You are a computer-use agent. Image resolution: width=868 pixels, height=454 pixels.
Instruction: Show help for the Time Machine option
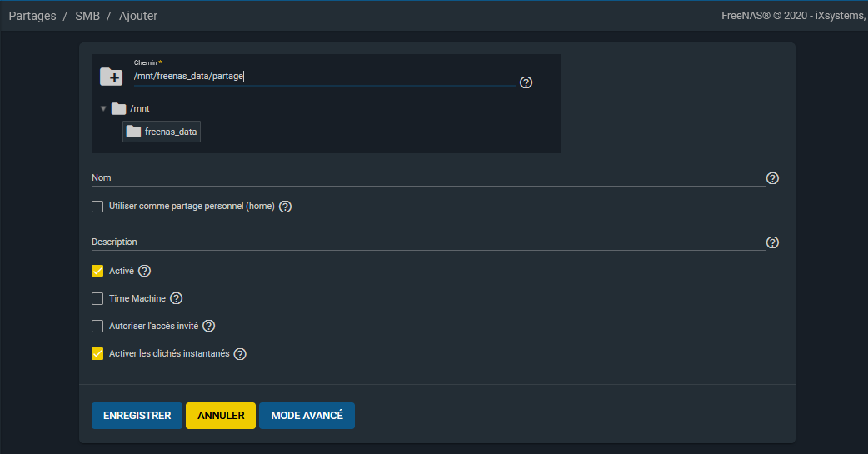click(176, 298)
